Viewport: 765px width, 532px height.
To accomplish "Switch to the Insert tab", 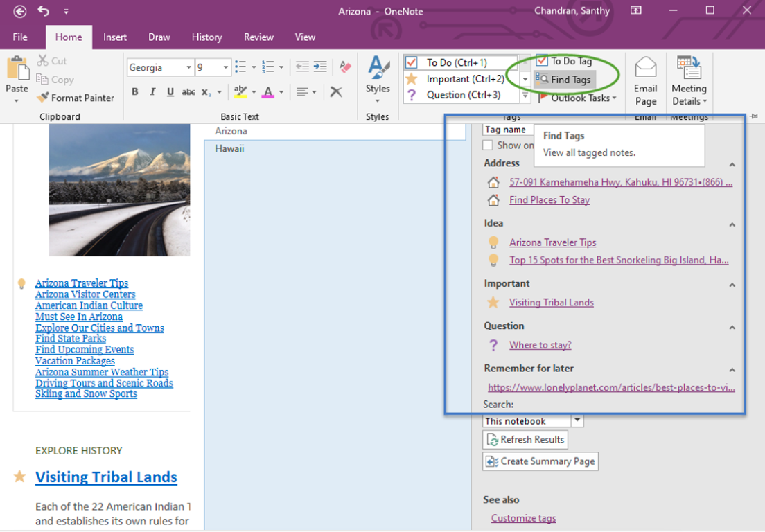I will [x=114, y=37].
